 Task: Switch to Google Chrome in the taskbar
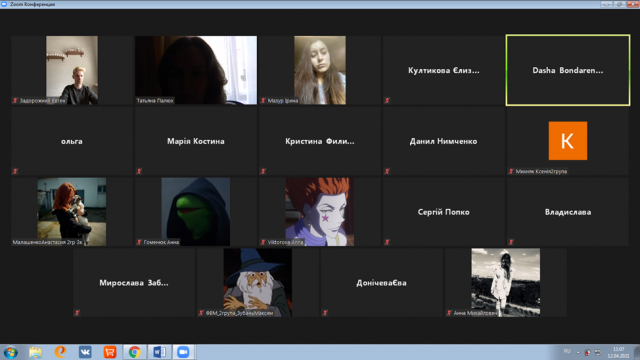135,352
